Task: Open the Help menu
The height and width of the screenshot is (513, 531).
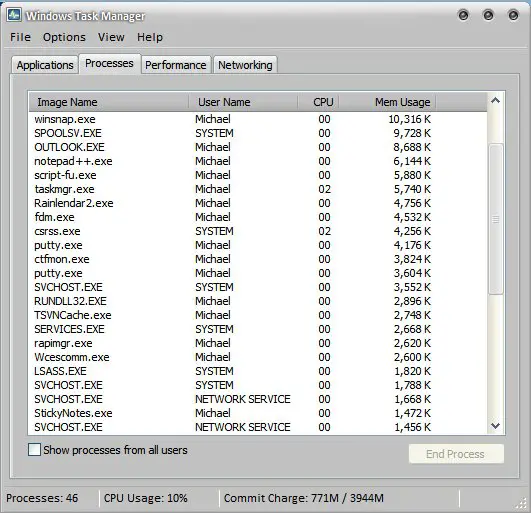Action: click(x=150, y=37)
